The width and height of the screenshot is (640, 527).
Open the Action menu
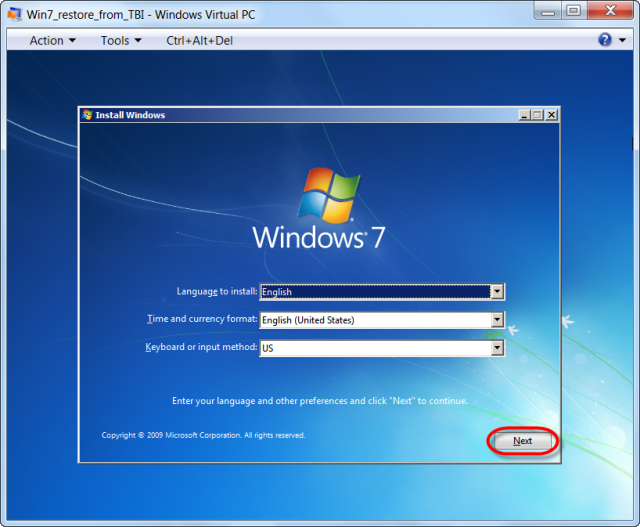[x=53, y=40]
